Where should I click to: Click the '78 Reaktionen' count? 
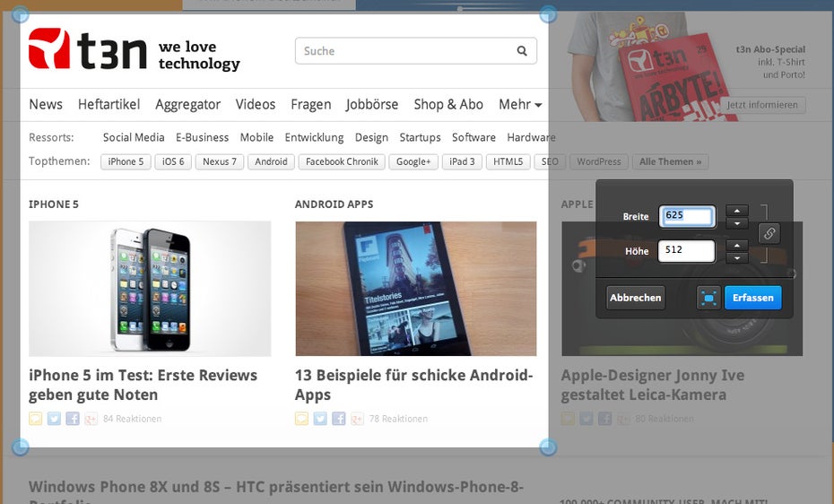(x=398, y=419)
